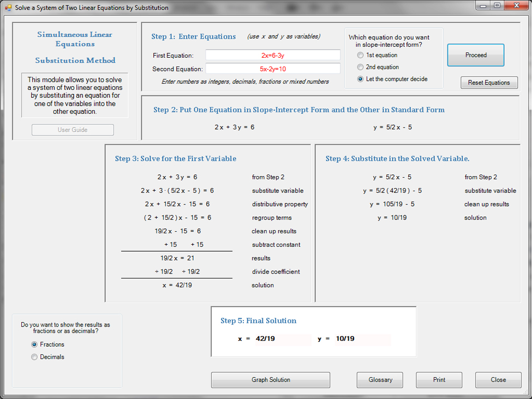This screenshot has height=399, width=532.
Task: Maximize the application window
Action: click(x=497, y=5)
